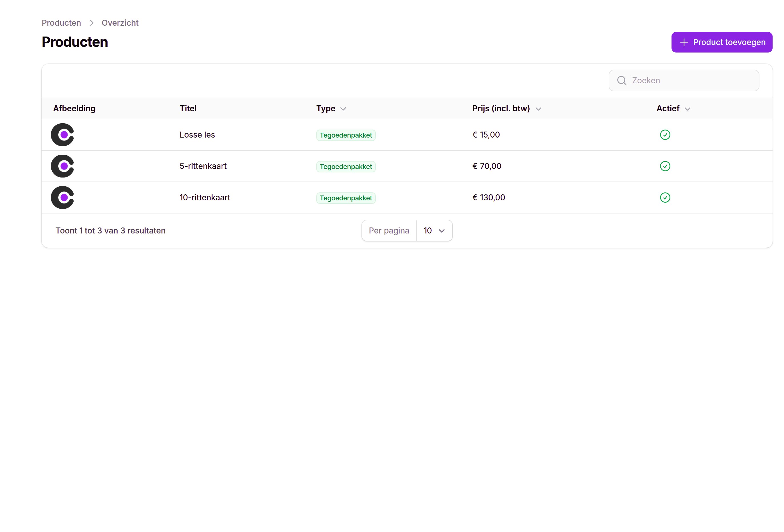Click the € 15,00 price
This screenshot has height=532, width=784.
[486, 135]
